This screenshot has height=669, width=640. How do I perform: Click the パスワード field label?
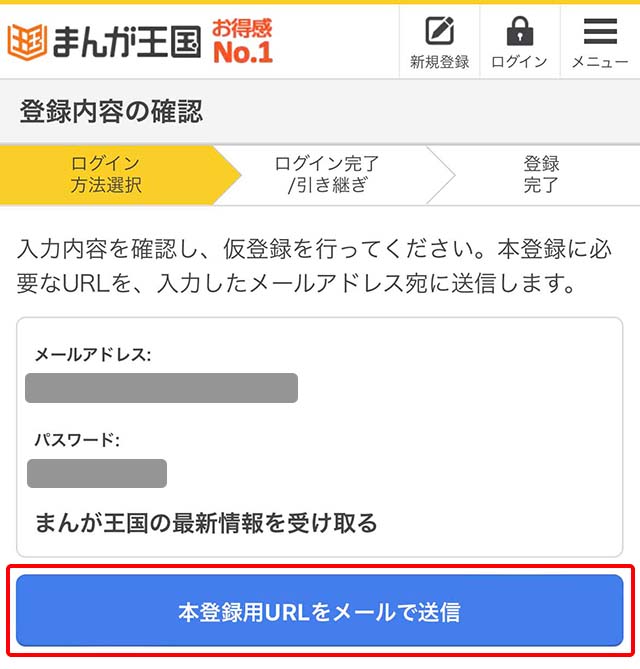[x=78, y=440]
